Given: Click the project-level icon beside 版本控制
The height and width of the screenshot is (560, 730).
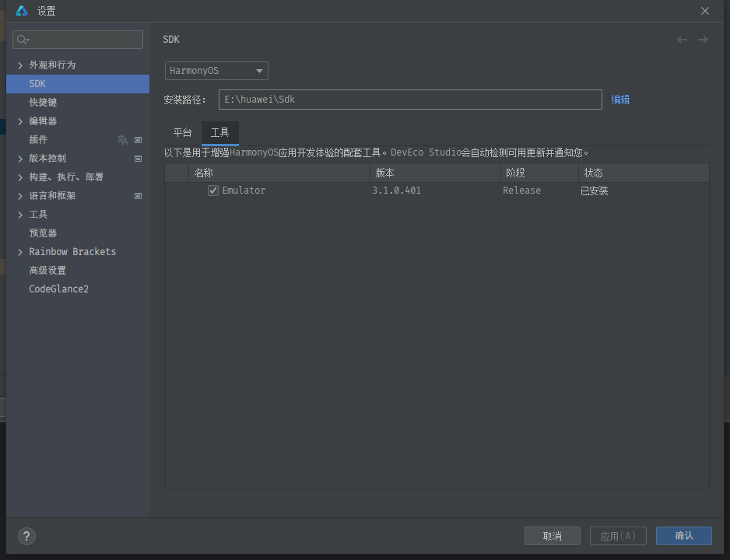Looking at the screenshot, I should (x=139, y=159).
